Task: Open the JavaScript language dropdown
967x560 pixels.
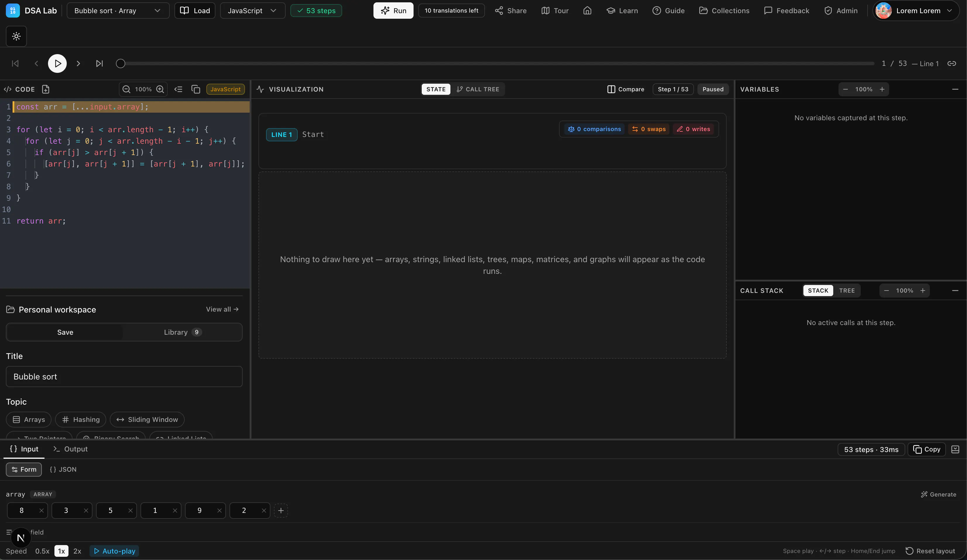Action: [253, 11]
